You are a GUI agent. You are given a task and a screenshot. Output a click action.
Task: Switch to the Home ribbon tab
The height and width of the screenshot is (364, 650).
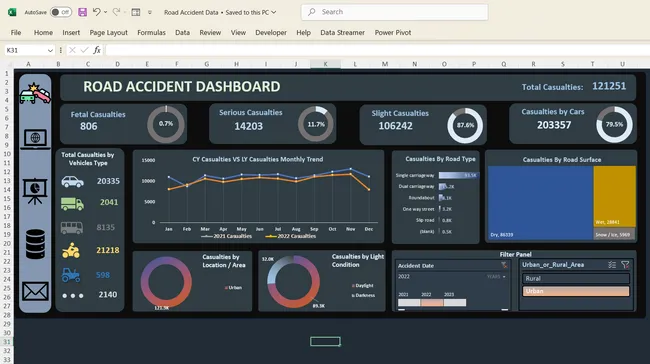(43, 32)
